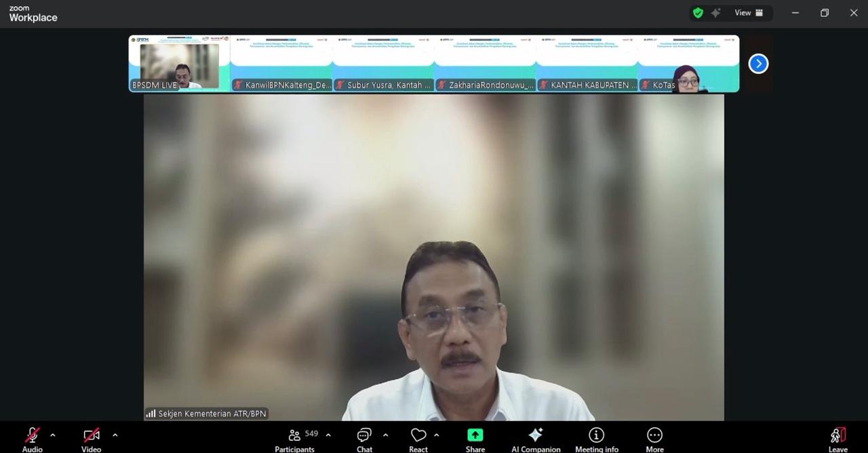Select the BPSDM LIVE video thumbnail

[180, 64]
